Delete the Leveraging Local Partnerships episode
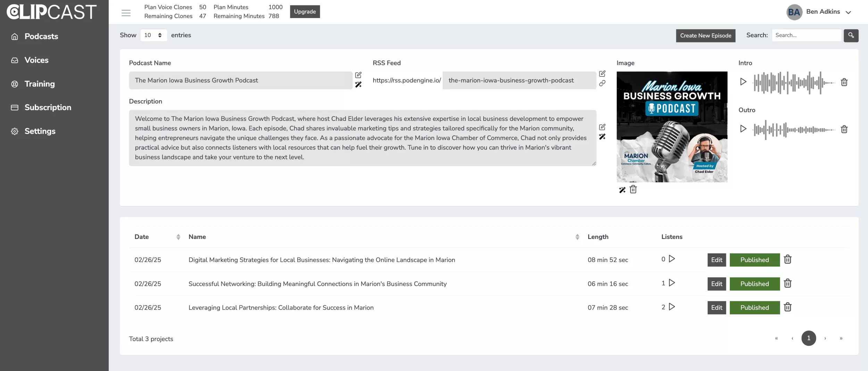The image size is (868, 371). (x=787, y=307)
